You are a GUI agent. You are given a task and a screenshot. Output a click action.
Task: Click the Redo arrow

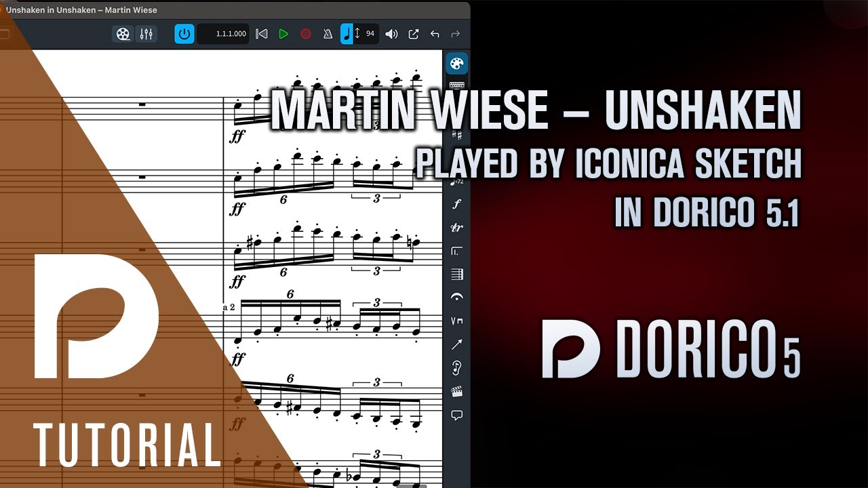point(456,34)
